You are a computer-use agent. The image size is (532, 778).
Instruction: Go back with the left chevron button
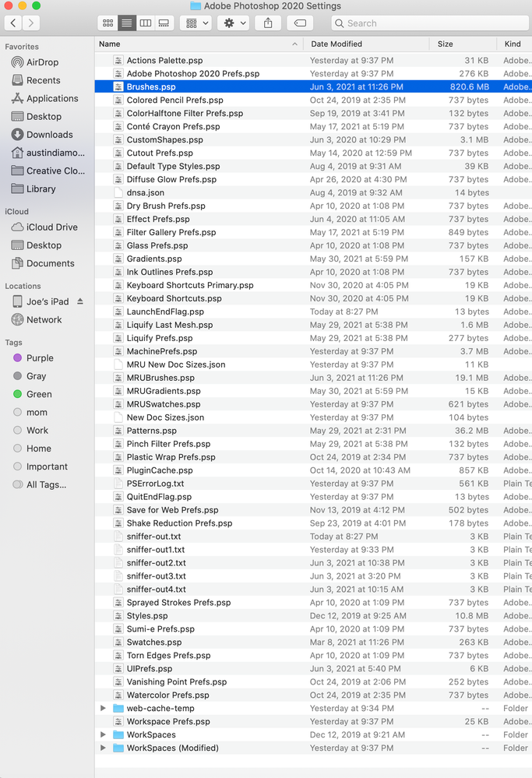(13, 23)
